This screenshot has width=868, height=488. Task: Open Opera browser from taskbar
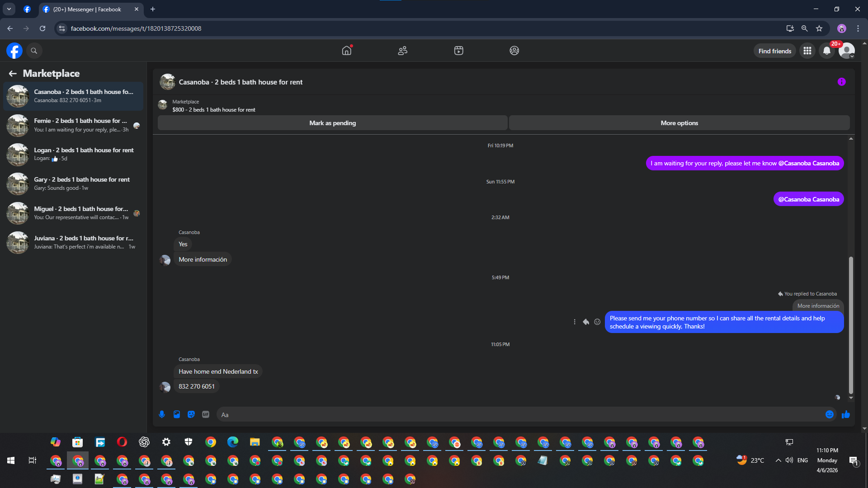(x=122, y=442)
